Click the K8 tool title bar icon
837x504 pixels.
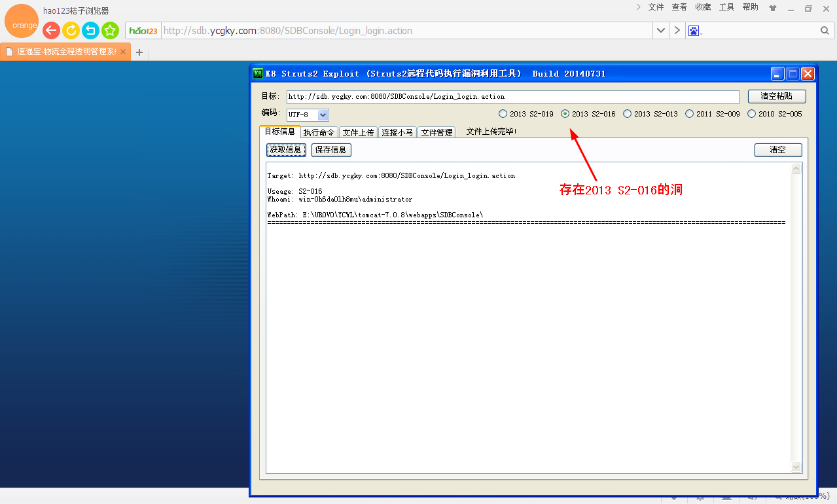[x=258, y=73]
